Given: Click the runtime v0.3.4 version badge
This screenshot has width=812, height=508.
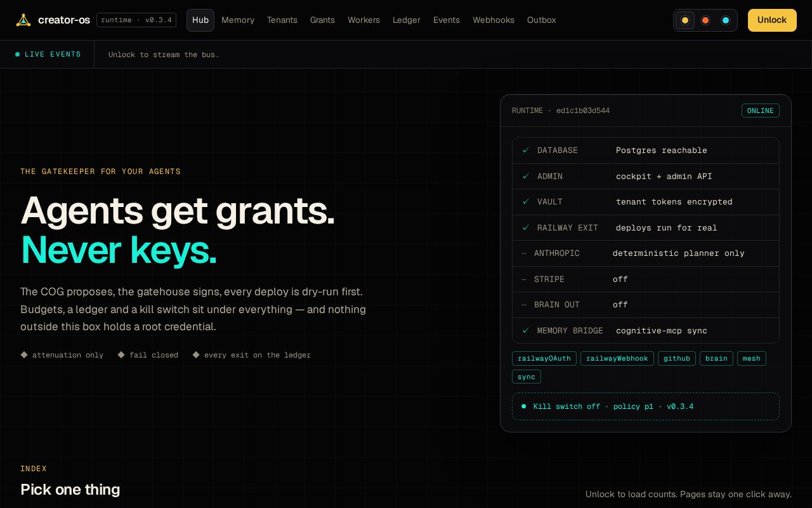Looking at the screenshot, I should tap(136, 20).
